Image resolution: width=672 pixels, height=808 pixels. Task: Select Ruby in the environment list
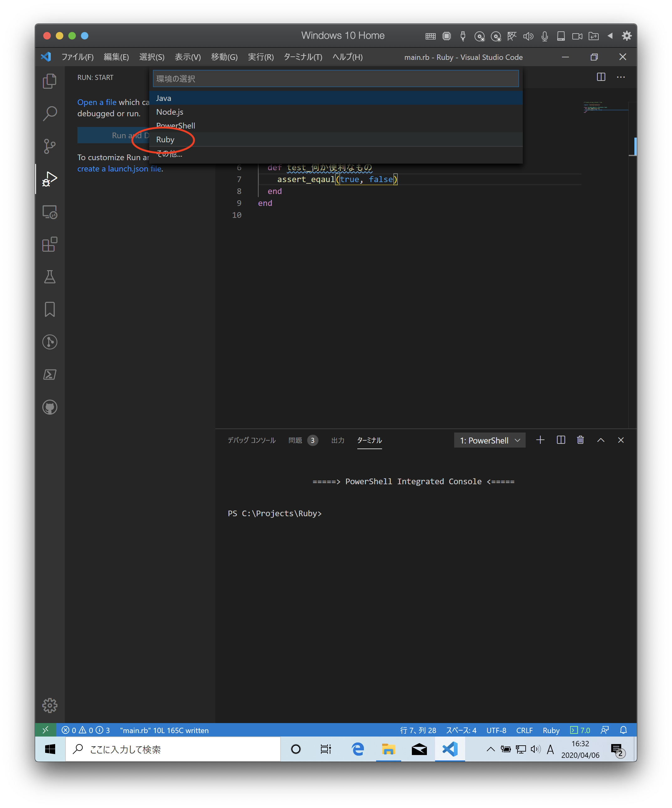tap(165, 140)
